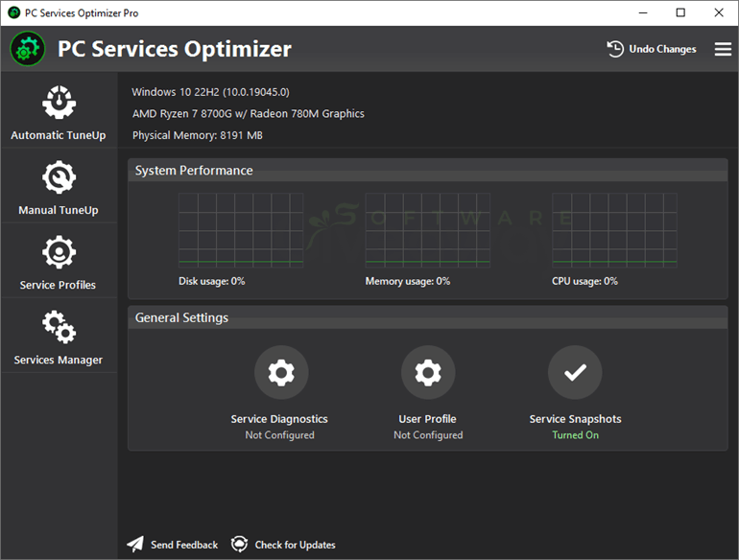This screenshot has width=739, height=560.
Task: Click the Disk usage graph
Action: (241, 230)
